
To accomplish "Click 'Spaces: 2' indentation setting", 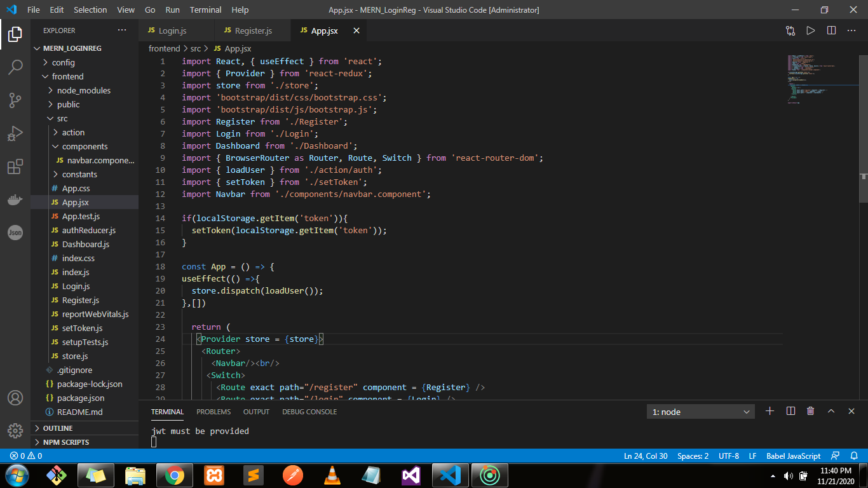I will [x=693, y=456].
